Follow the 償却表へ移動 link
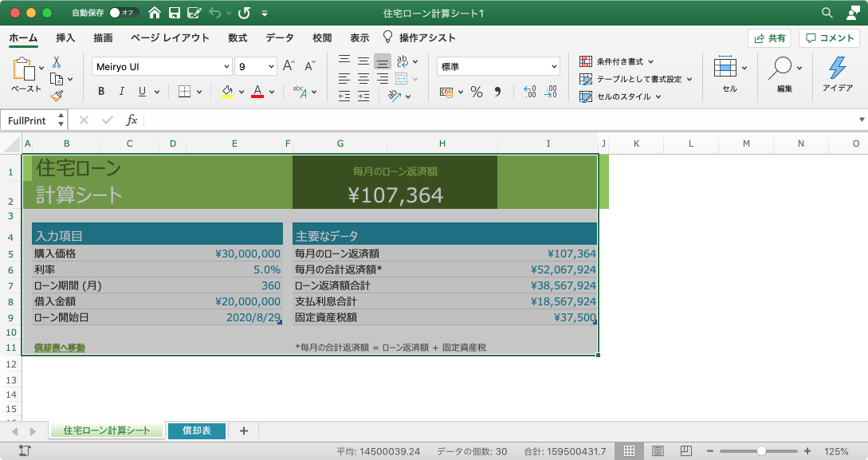 coord(60,348)
